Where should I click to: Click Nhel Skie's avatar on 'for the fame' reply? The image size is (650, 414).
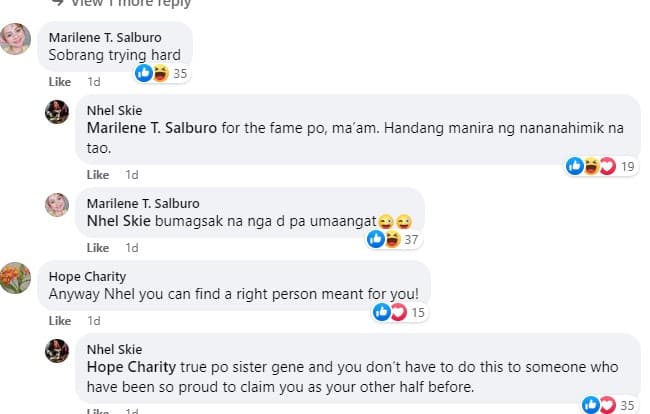[x=57, y=112]
